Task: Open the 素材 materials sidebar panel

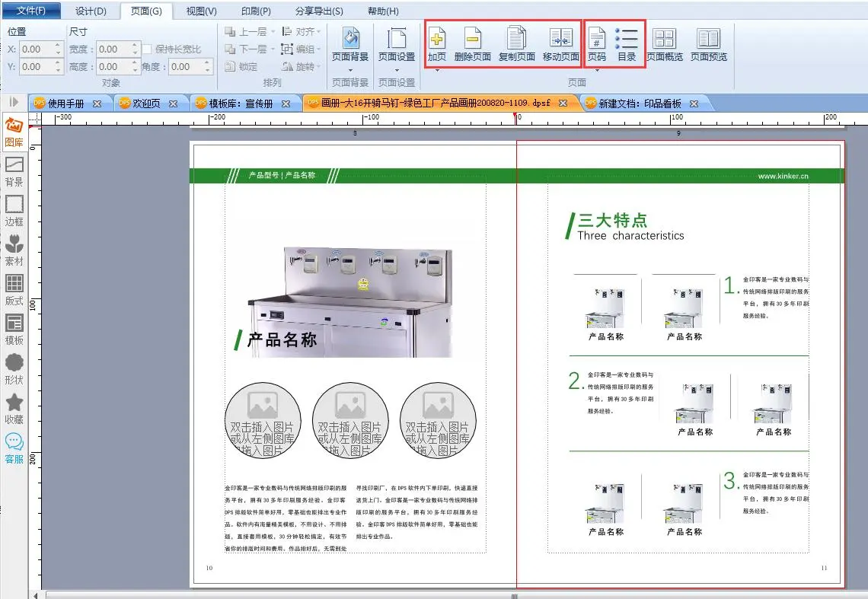Action: point(14,250)
